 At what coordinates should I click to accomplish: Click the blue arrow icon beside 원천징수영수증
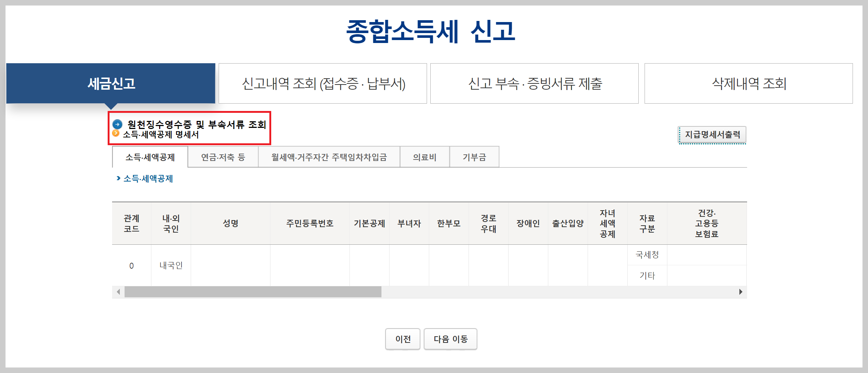[117, 125]
